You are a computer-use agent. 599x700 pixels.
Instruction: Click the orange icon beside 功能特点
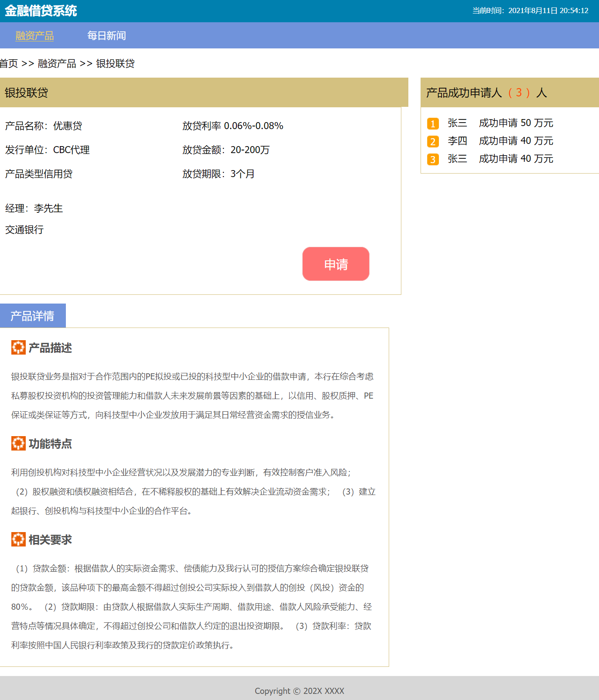[x=18, y=444]
